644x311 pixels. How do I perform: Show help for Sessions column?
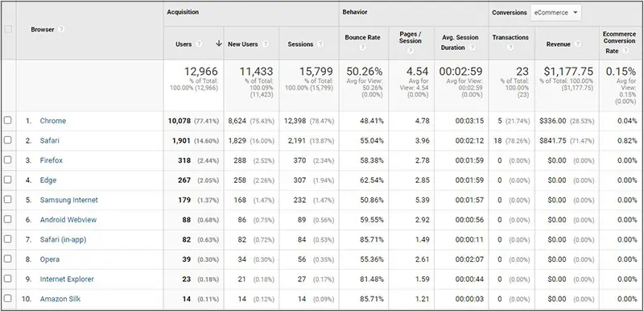click(320, 44)
